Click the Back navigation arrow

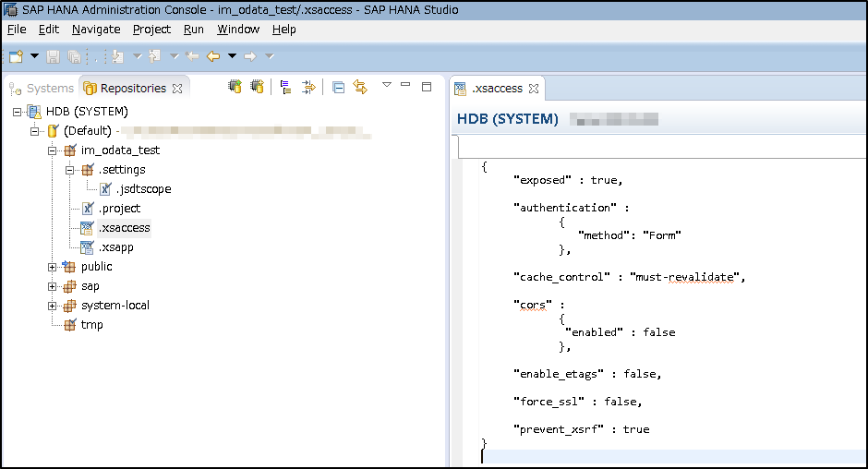click(213, 56)
